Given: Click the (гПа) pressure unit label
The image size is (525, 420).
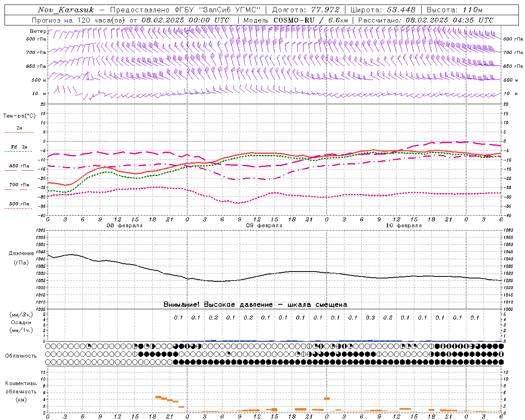Looking at the screenshot, I should 21,262.
